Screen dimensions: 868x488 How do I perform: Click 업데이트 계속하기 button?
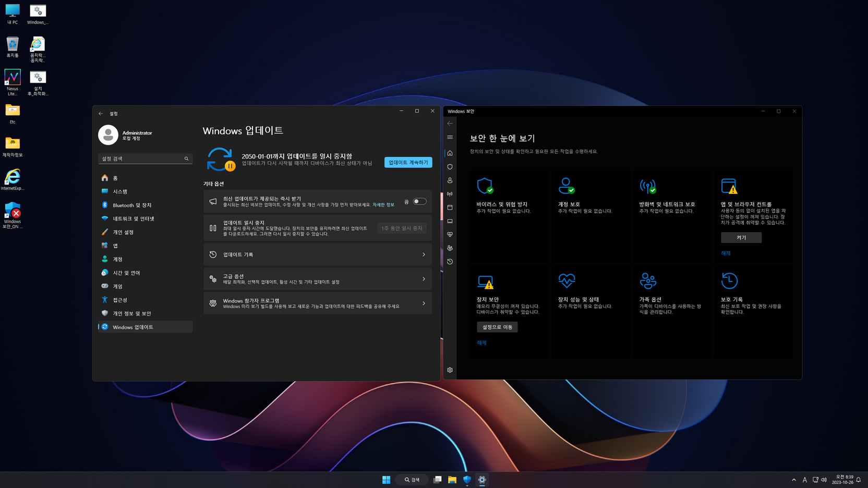coord(408,162)
